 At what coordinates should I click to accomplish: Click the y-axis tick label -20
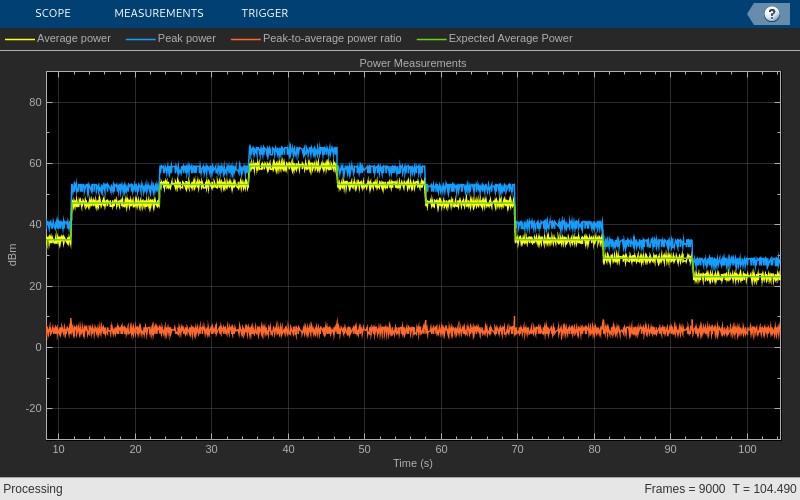34,409
